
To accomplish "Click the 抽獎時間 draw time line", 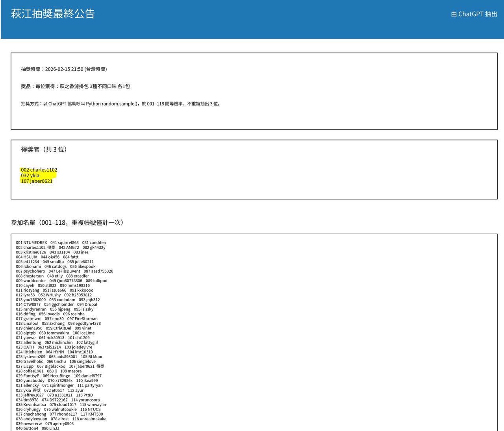I will click(x=64, y=69).
